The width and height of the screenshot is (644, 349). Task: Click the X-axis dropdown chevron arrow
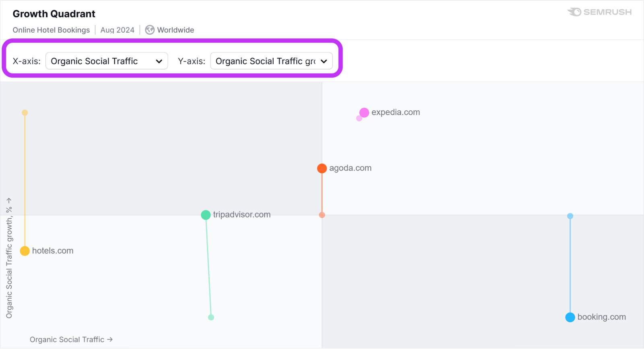(159, 62)
